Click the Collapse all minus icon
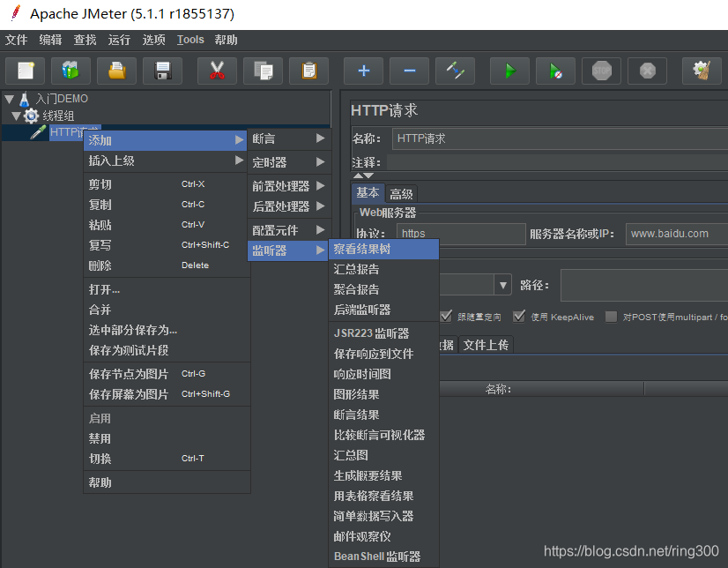The height and width of the screenshot is (568, 728). pos(410,71)
